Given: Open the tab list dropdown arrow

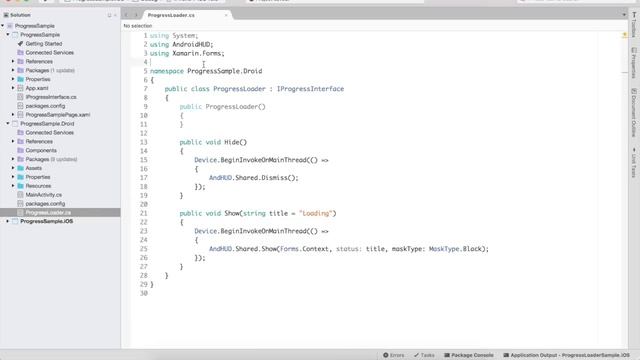Looking at the screenshot, I should click(x=624, y=15).
